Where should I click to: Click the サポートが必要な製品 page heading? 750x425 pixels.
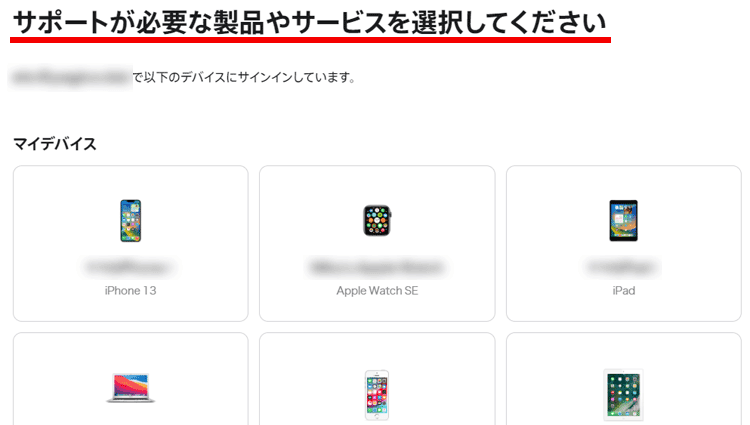click(310, 22)
